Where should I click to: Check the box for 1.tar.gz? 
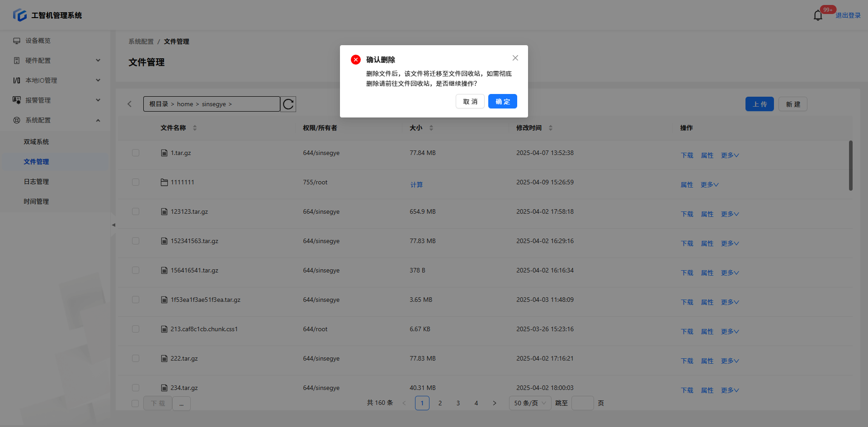[136, 153]
